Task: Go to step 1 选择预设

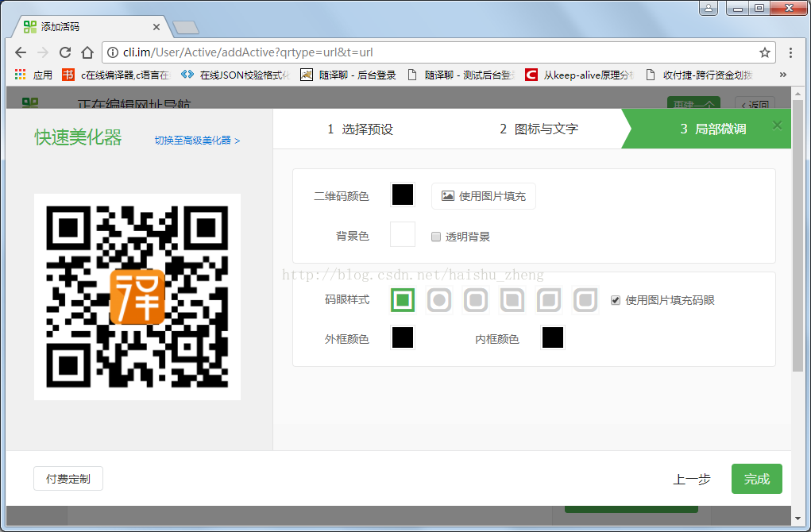Action: pos(360,129)
